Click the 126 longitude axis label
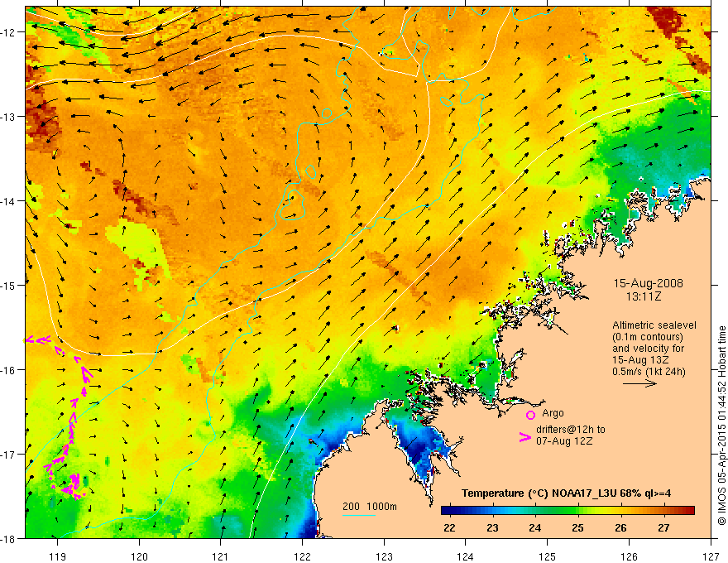The width and height of the screenshot is (728, 563). tap(629, 556)
